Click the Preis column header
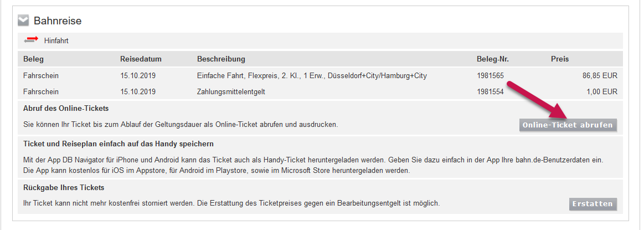 pyautogui.click(x=560, y=59)
